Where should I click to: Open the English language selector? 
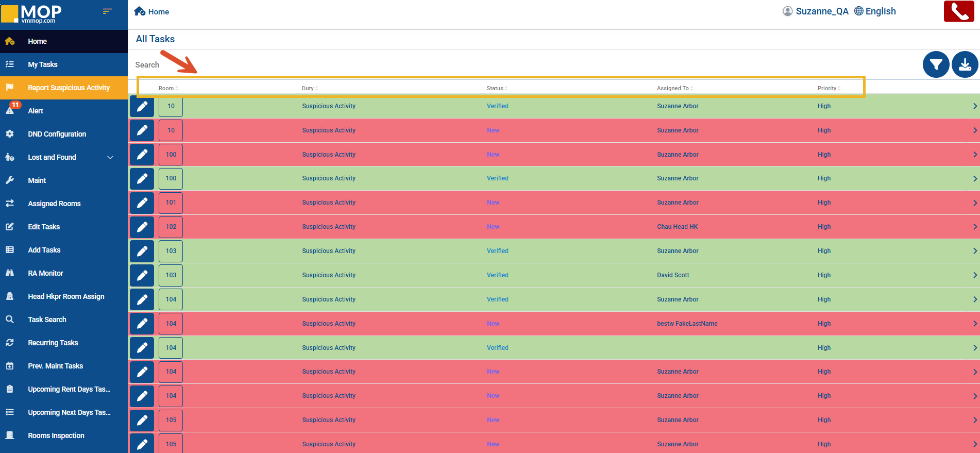tap(875, 11)
